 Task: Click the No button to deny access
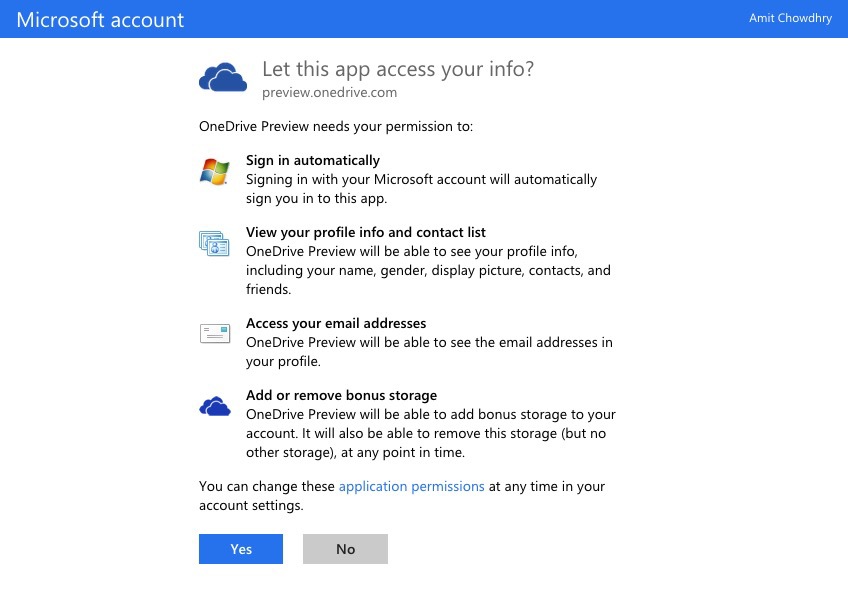(345, 548)
